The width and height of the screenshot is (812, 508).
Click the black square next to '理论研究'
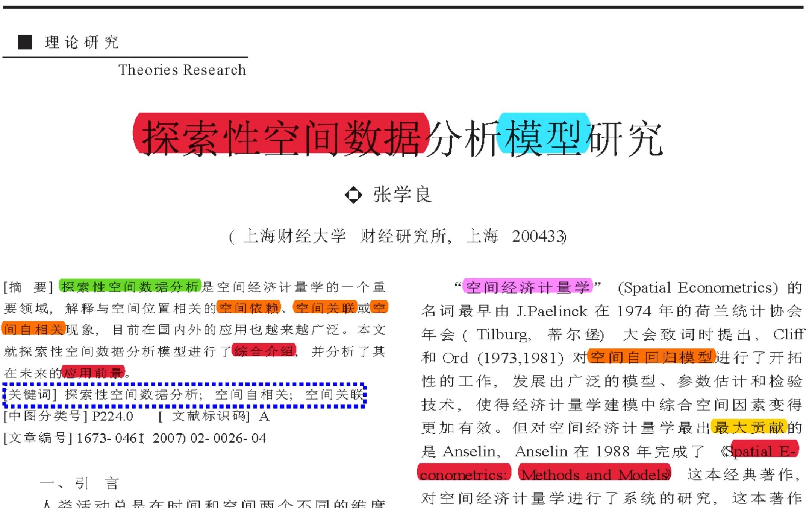tap(25, 42)
